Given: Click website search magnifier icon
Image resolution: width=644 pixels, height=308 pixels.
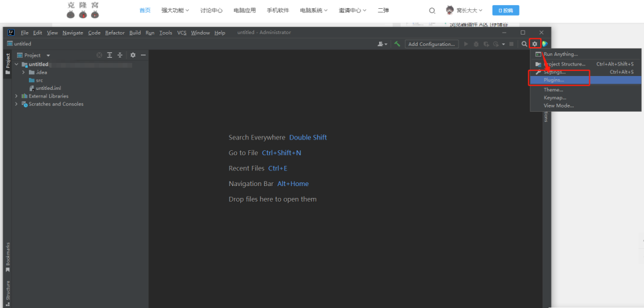Looking at the screenshot, I should [432, 11].
